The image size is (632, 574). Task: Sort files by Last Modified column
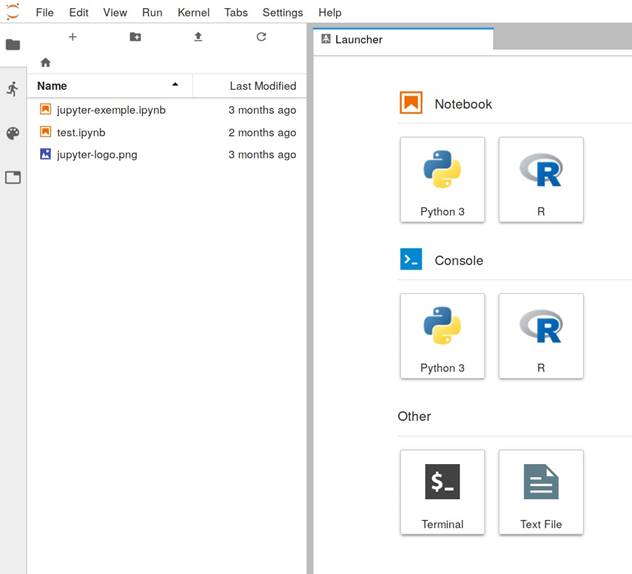click(x=262, y=86)
